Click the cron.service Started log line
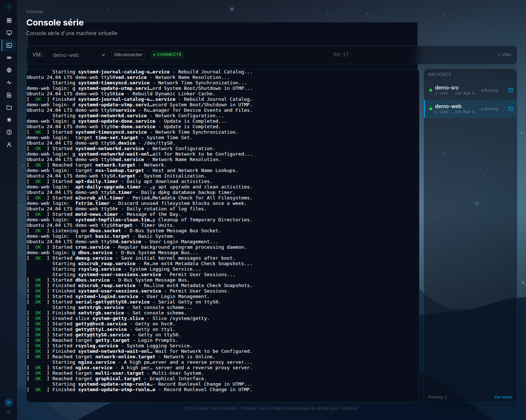The image size is (526, 420). [x=137, y=247]
